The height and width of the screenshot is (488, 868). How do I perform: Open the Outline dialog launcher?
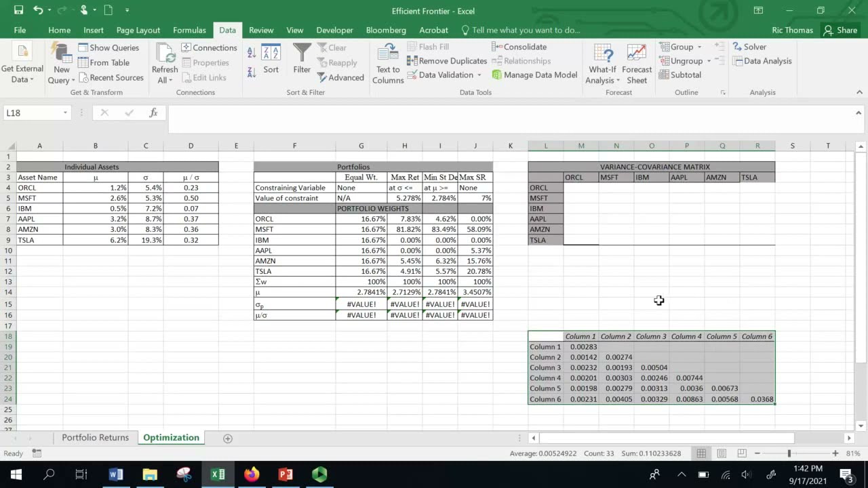[723, 92]
